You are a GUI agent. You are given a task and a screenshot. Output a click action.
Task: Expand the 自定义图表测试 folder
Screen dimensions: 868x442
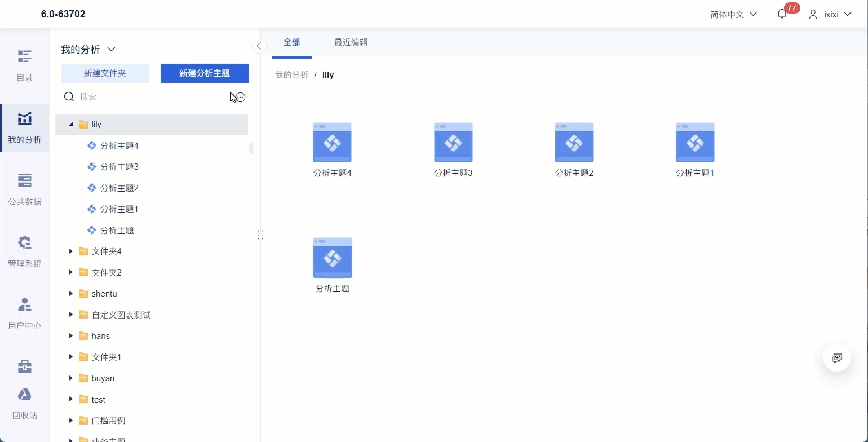pos(70,315)
